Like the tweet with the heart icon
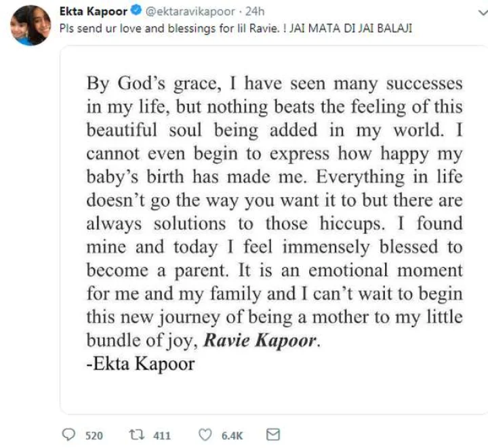The height and width of the screenshot is (448, 488). (x=205, y=434)
